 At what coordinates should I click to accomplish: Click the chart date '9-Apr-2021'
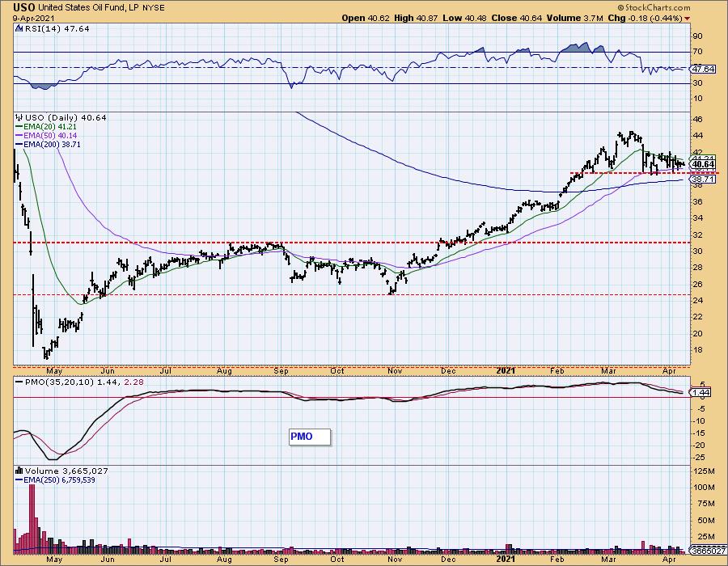(34, 19)
